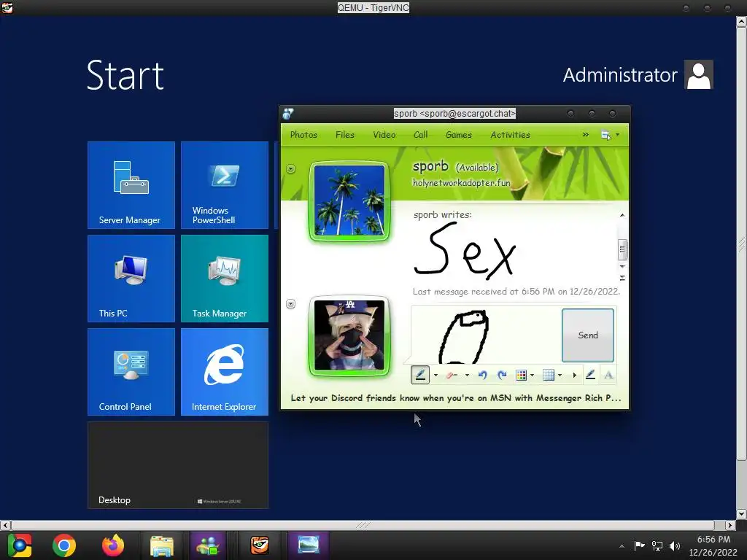Expand ink color dropdown arrow

click(x=532, y=376)
